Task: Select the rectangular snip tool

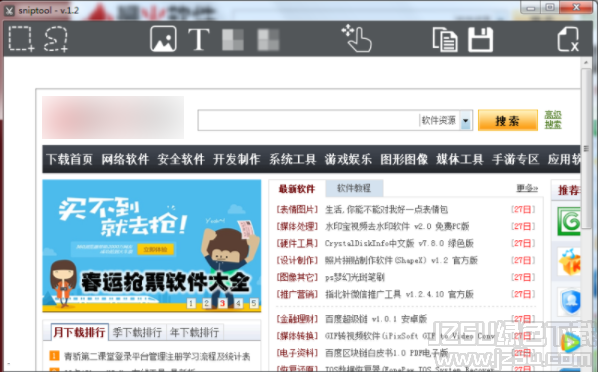Action: [21, 39]
